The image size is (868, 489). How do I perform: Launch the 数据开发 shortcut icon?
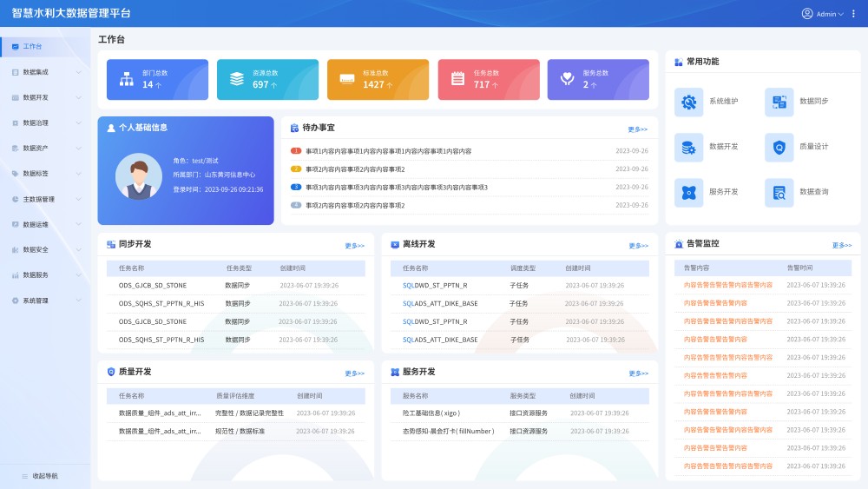pyautogui.click(x=688, y=148)
